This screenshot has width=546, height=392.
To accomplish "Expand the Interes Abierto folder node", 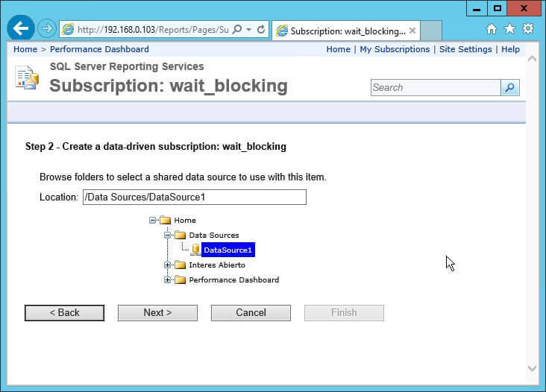I will pyautogui.click(x=167, y=265).
